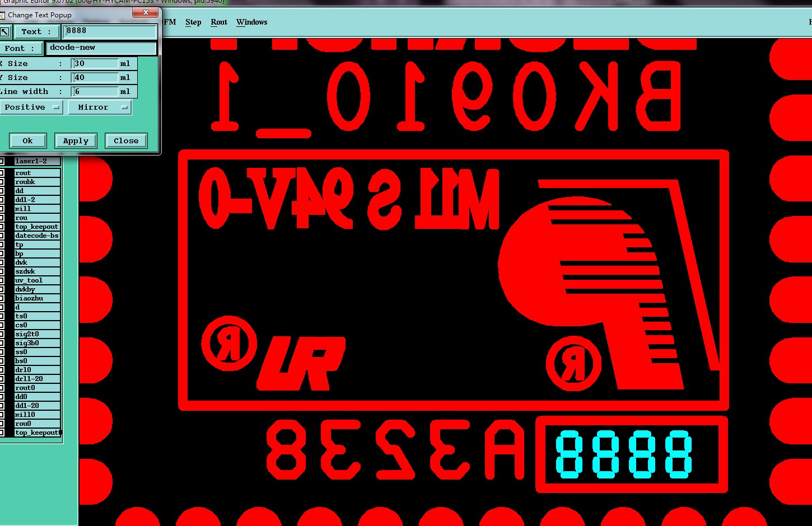Select the tp layer row
Screen dimensions: 812x526
point(37,245)
